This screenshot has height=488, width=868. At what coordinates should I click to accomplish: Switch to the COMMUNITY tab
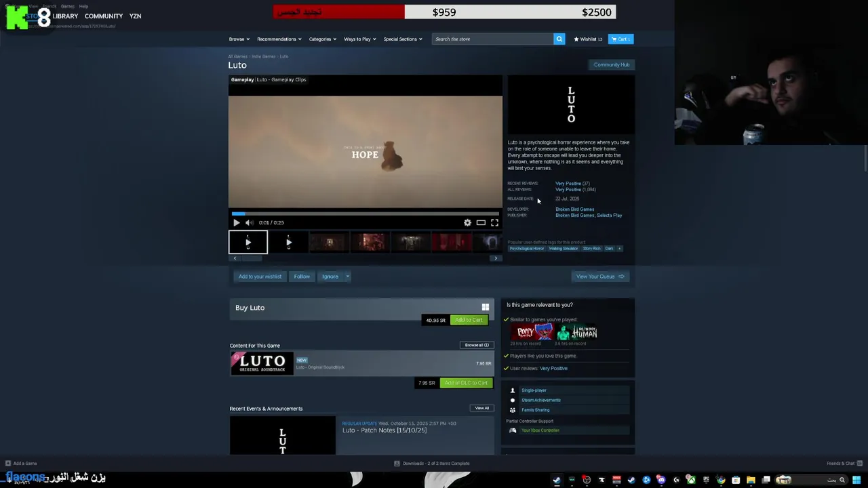coord(104,16)
